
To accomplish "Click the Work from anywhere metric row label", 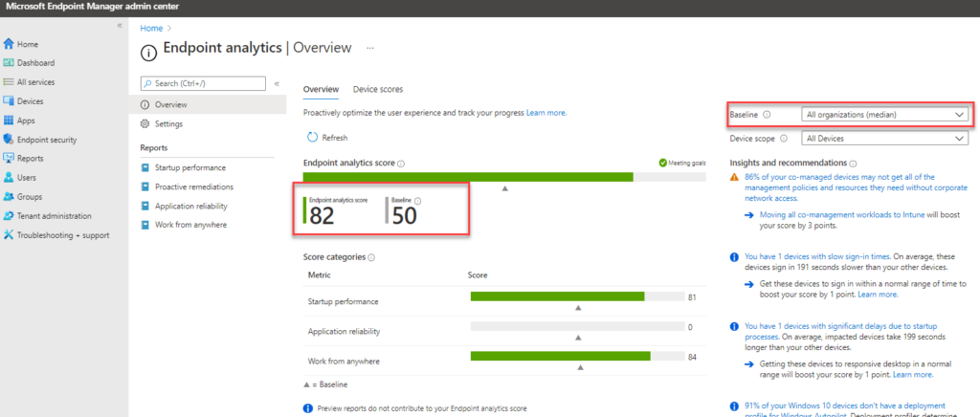I will (x=344, y=362).
